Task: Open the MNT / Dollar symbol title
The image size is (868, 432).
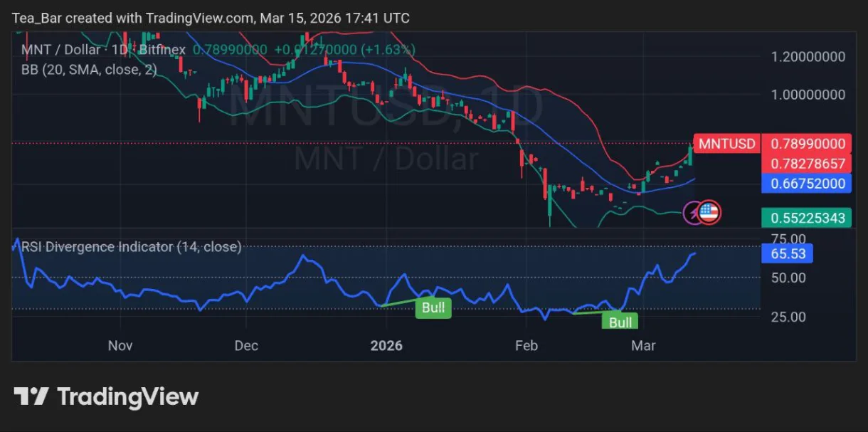Action: pos(61,50)
